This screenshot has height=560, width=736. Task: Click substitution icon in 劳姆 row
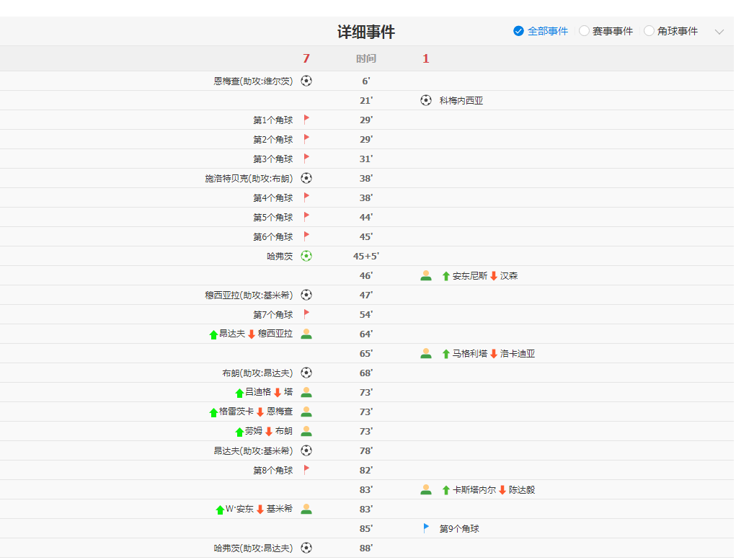[306, 431]
